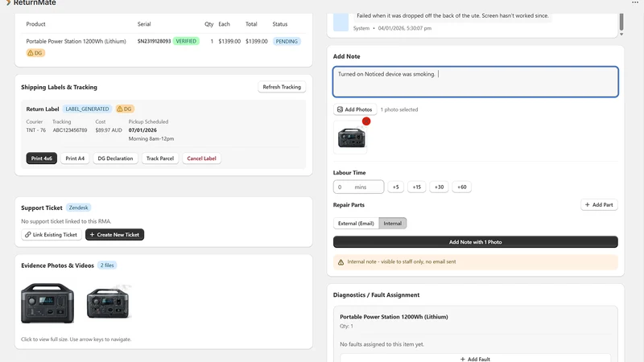This screenshot has height=362, width=644.
Task: Click the chain icon on Link Existing Ticket
Action: [28, 235]
